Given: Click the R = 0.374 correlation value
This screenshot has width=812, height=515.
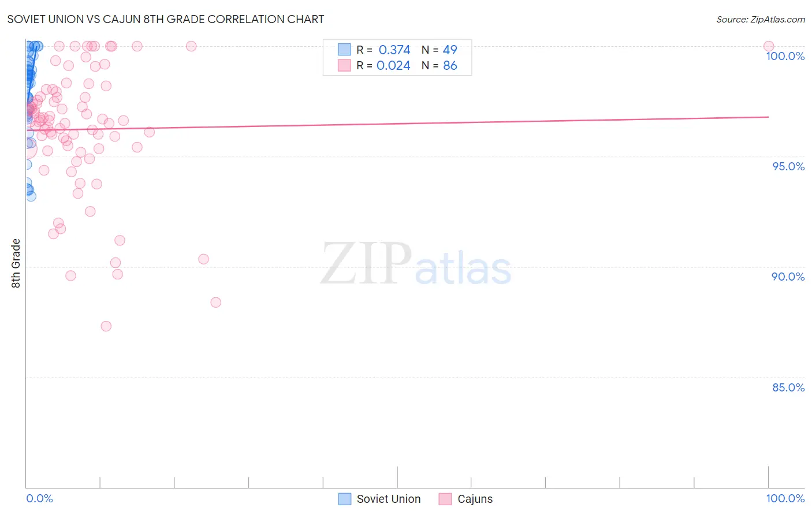Looking at the screenshot, I should click(383, 50).
